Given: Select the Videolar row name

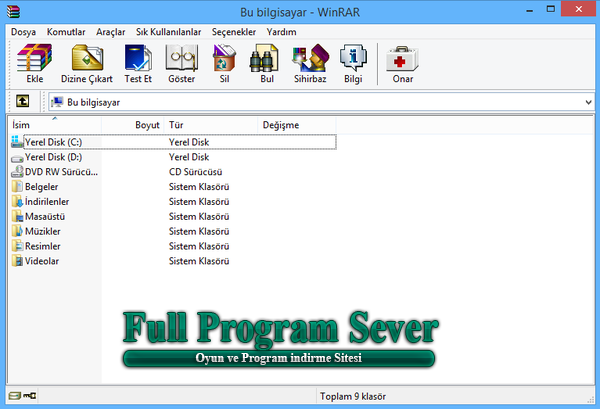Looking at the screenshot, I should pyautogui.click(x=42, y=261).
